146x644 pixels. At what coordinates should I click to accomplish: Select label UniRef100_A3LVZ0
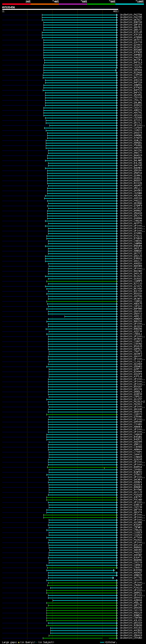point(131,620)
